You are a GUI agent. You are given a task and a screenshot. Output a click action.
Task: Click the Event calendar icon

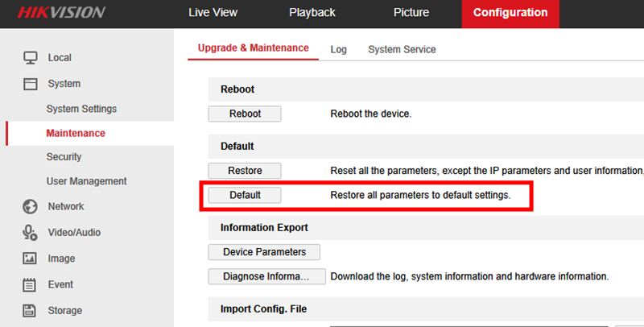coord(31,284)
